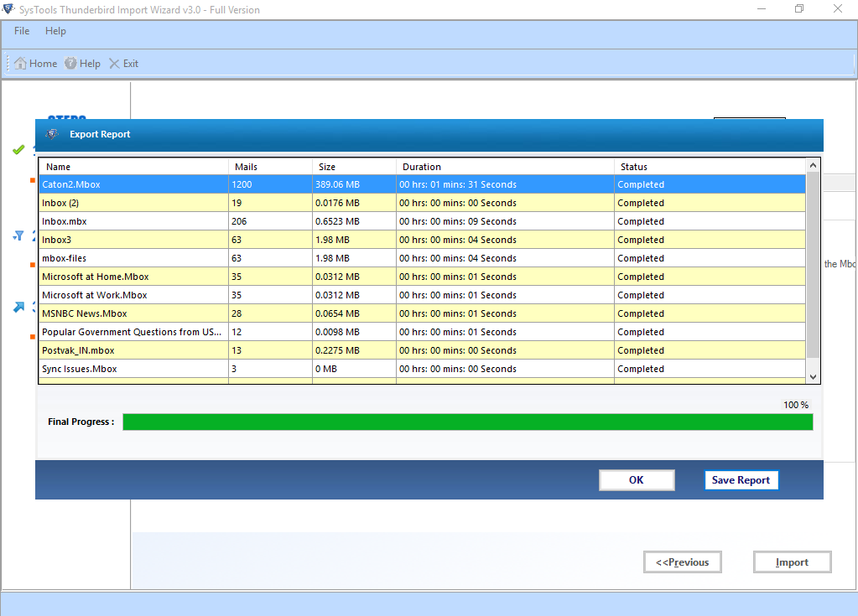Click the scroll up arrow of report list
Image resolution: width=858 pixels, height=616 pixels.
click(814, 165)
